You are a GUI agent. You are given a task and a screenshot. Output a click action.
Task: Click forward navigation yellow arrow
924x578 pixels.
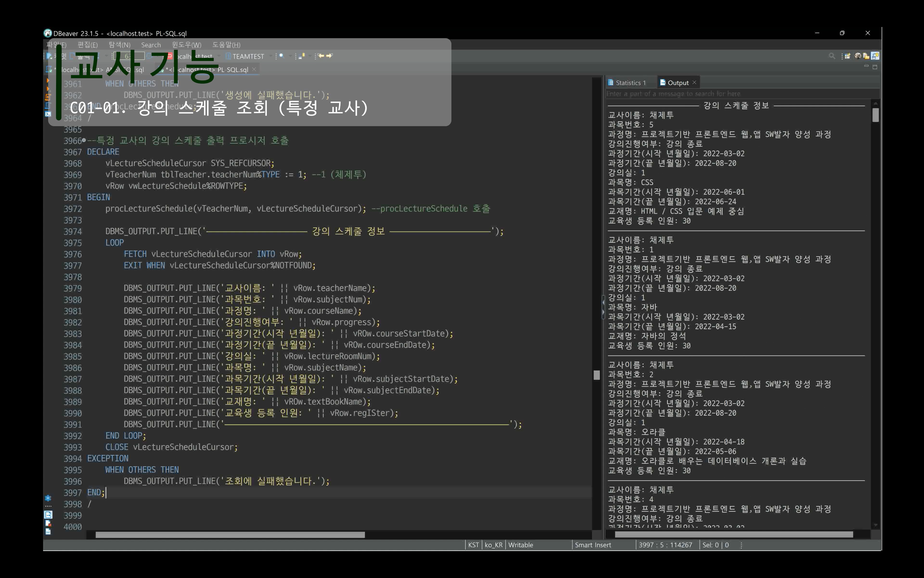[x=329, y=56]
